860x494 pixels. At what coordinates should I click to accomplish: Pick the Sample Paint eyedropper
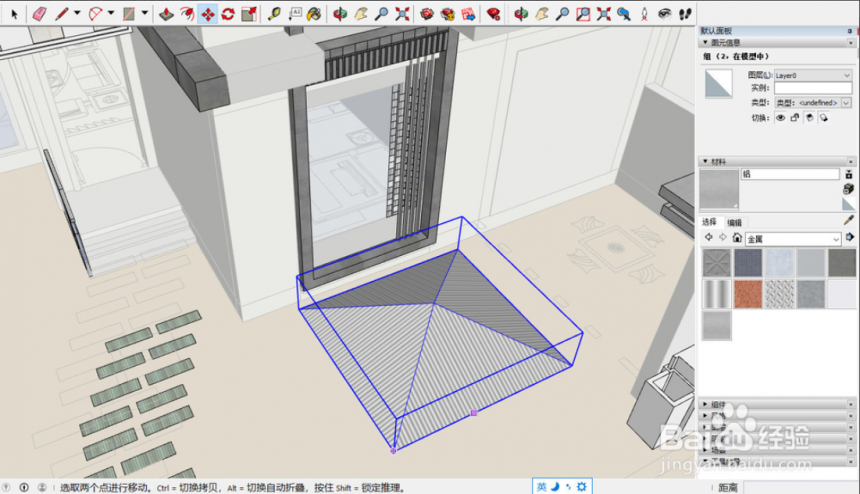click(x=848, y=220)
